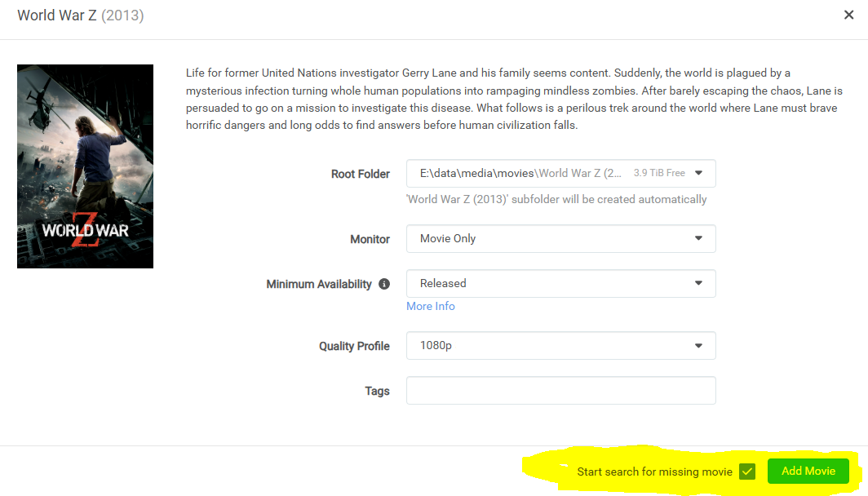Viewport: 868px width, 496px height.
Task: Close the World War Z dialog
Action: pos(848,15)
